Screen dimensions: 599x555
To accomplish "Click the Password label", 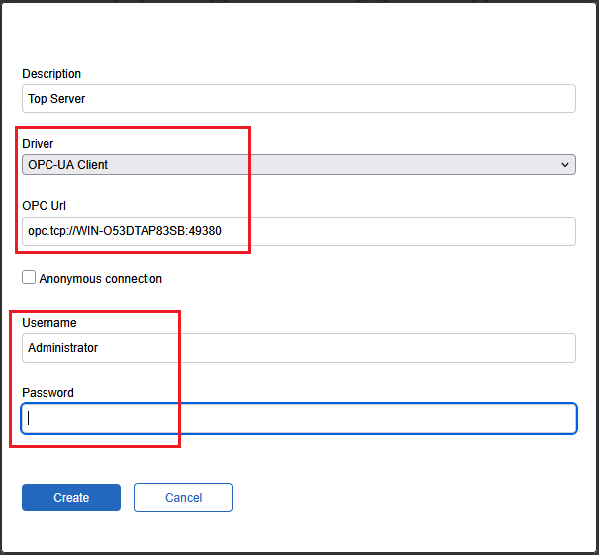I will click(48, 393).
